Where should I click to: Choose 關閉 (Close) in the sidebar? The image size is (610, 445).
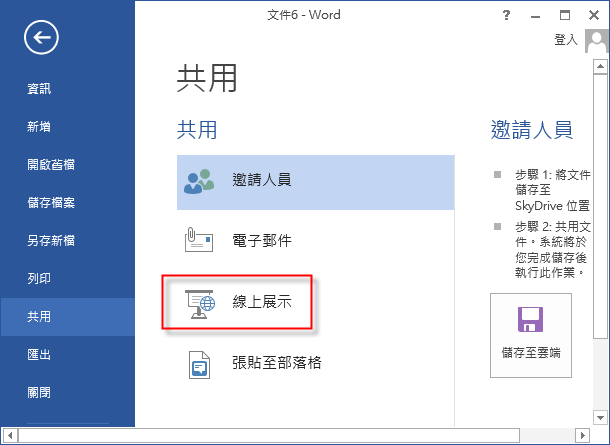(39, 392)
